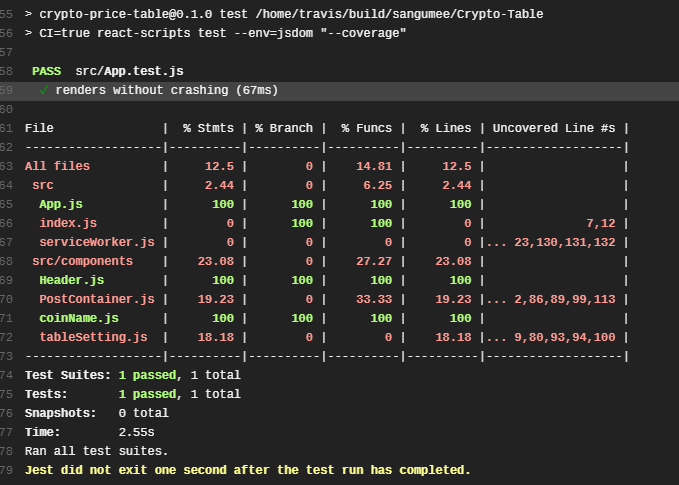Click line number 63 for All files
The height and width of the screenshot is (485, 679).
(6, 166)
